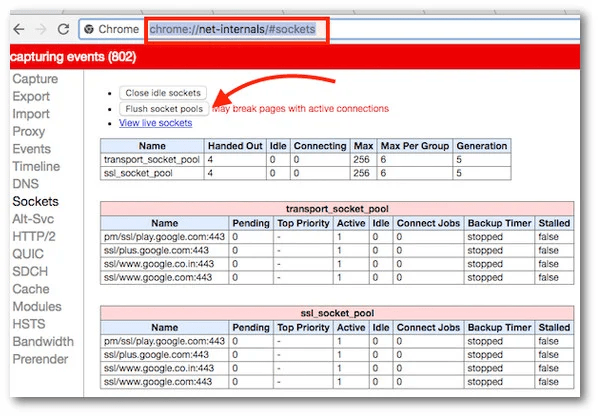
Task: Open the Prerender section
Action: pyautogui.click(x=40, y=359)
